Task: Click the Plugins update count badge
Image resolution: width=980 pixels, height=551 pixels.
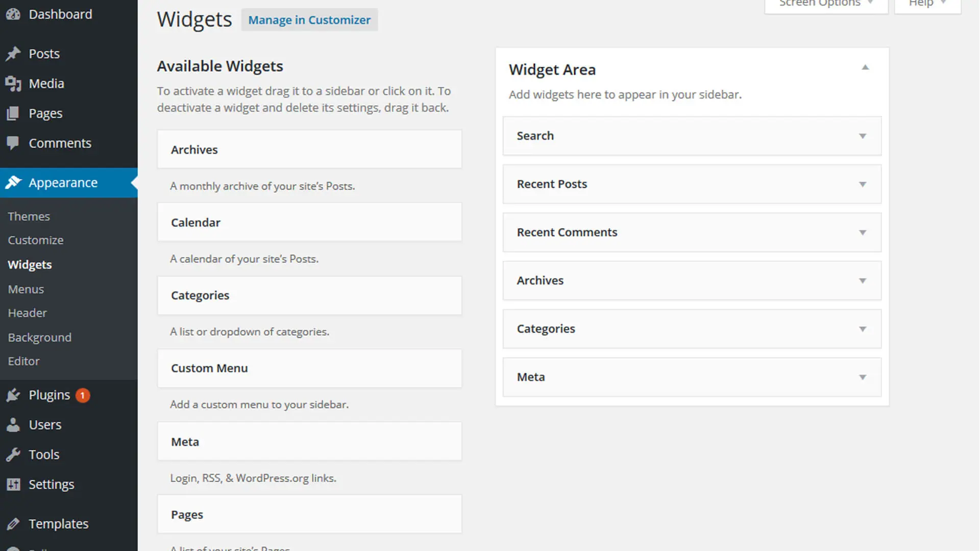Action: pyautogui.click(x=83, y=395)
